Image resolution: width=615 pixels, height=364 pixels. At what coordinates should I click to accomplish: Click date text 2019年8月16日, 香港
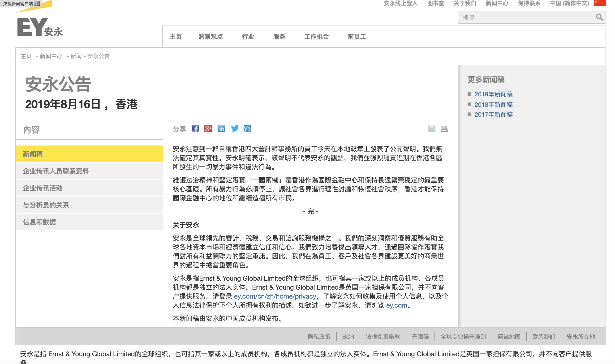pos(81,104)
